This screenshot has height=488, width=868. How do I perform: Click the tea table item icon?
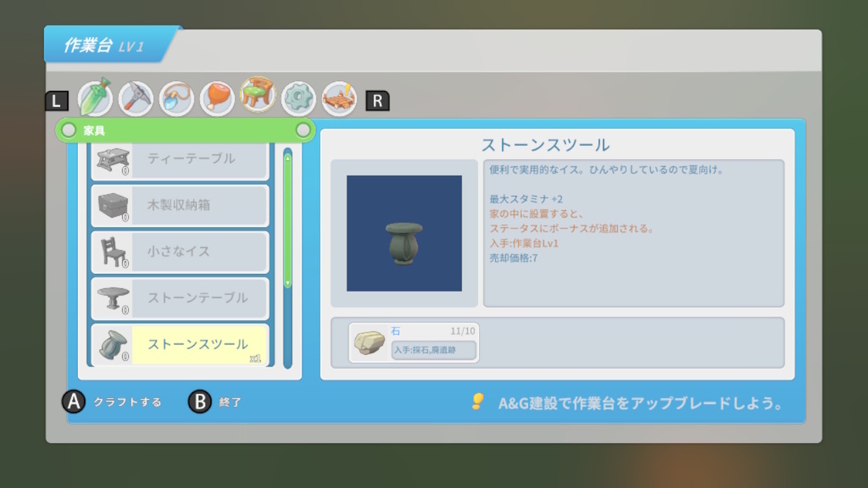point(112,158)
